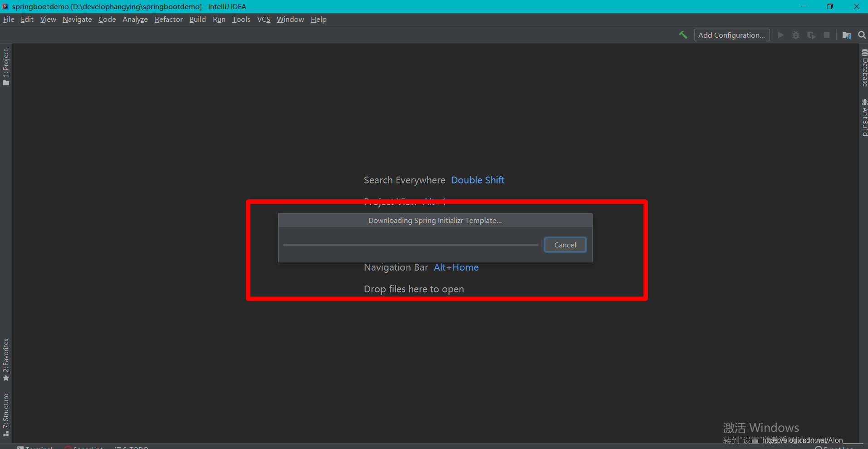Open the Code menu
Screen dimensions: 868x449
[107, 19]
